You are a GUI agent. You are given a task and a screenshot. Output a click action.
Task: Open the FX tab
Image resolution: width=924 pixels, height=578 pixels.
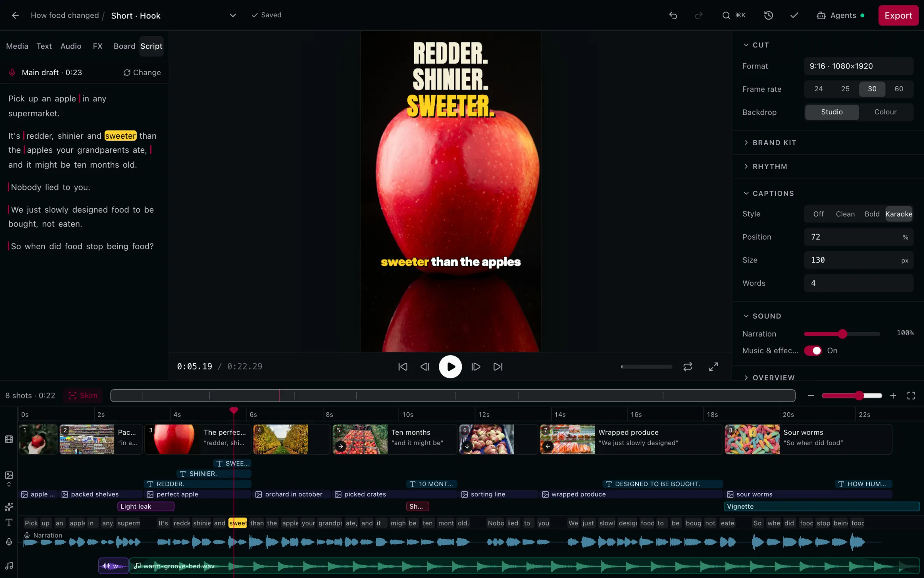(98, 46)
